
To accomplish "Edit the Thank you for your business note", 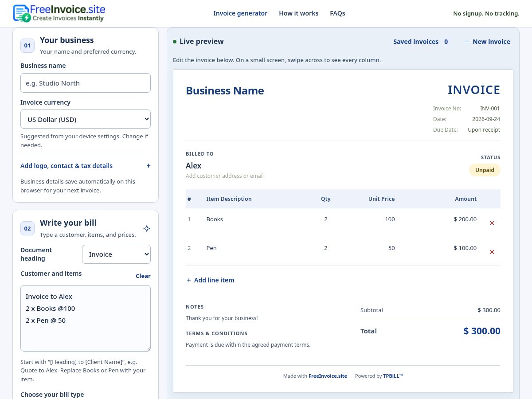I will coord(222,318).
